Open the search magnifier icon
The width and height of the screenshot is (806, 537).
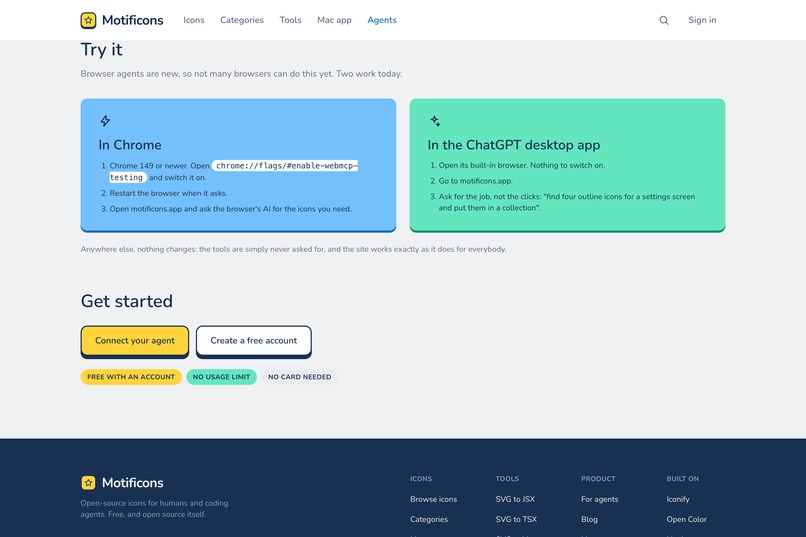[x=664, y=20]
